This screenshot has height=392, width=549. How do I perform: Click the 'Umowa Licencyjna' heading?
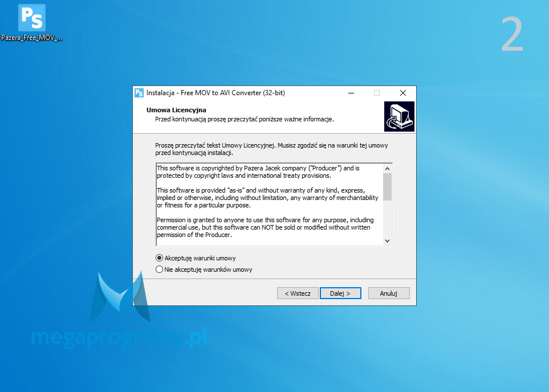176,110
